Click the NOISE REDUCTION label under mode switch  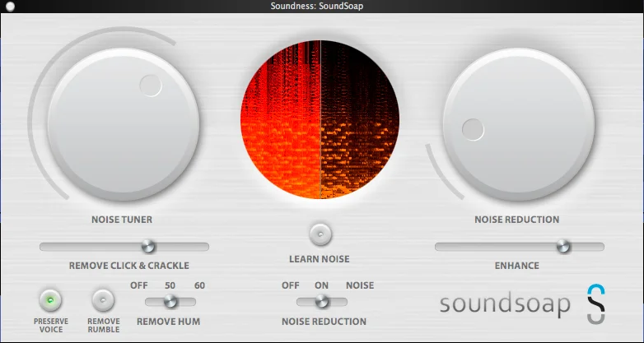[324, 322]
